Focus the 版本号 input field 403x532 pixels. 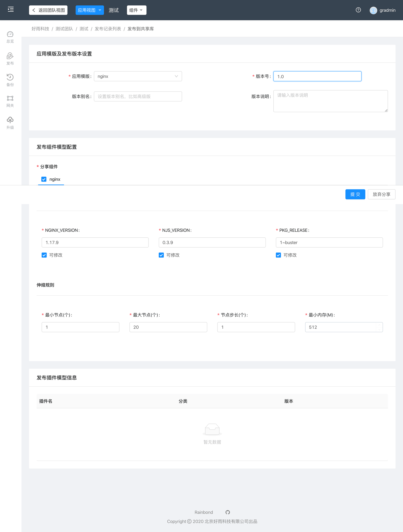(317, 76)
